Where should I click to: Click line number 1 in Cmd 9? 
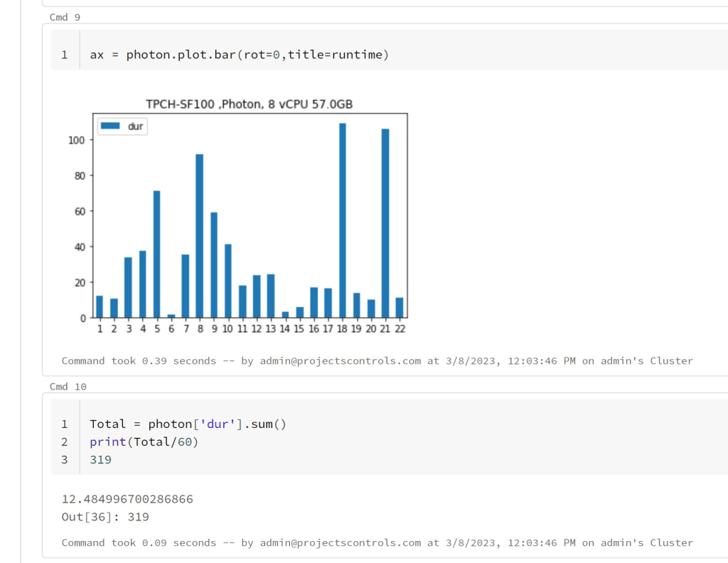(65, 54)
